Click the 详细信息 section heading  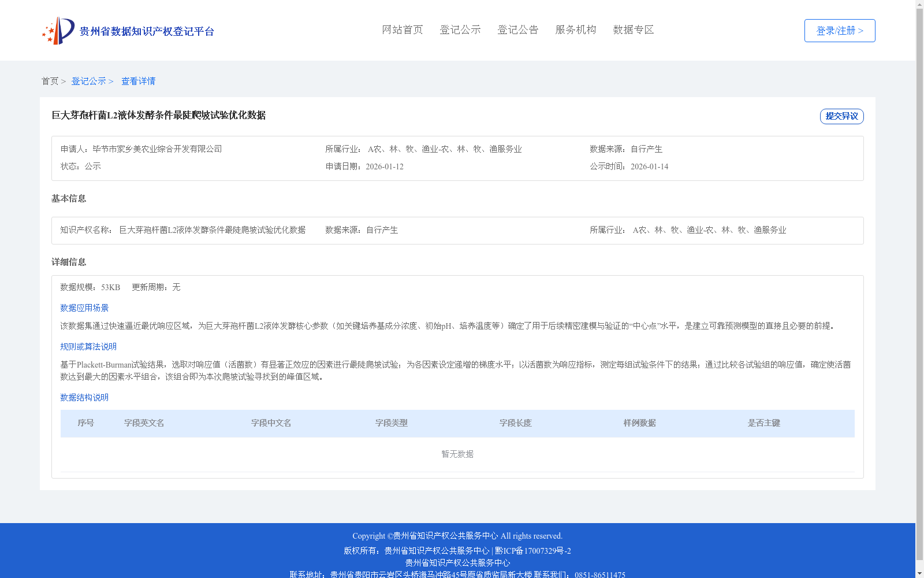69,262
